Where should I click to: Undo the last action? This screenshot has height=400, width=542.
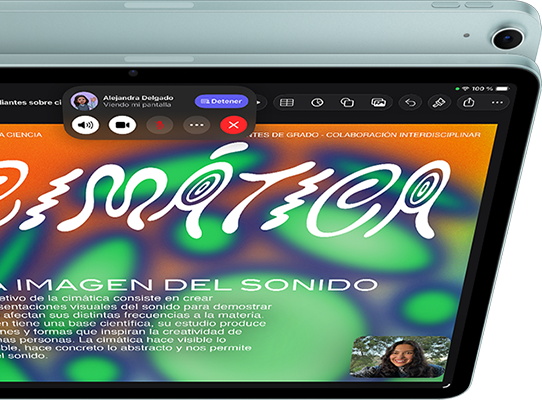(x=410, y=103)
